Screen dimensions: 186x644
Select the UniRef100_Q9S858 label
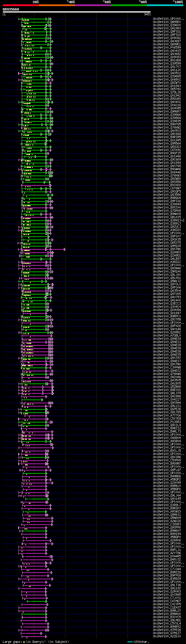pos(167,182)
